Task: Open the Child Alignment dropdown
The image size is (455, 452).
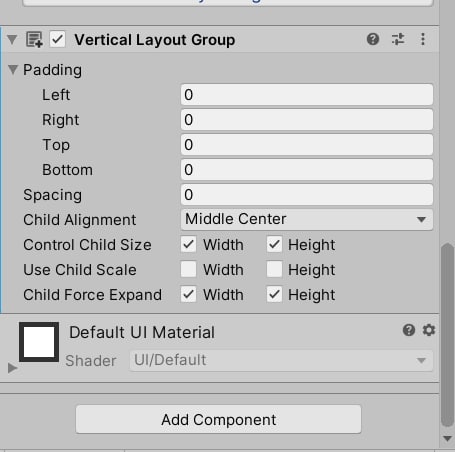Action: (307, 219)
